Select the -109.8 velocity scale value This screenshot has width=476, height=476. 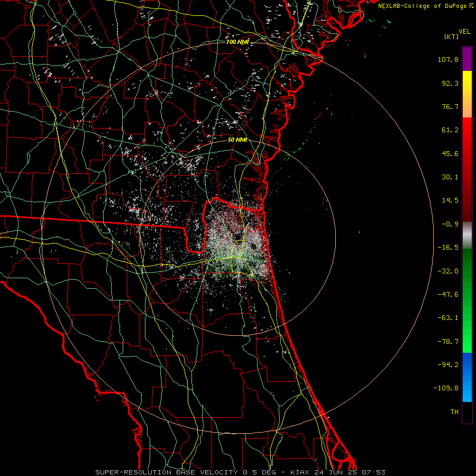(x=446, y=388)
